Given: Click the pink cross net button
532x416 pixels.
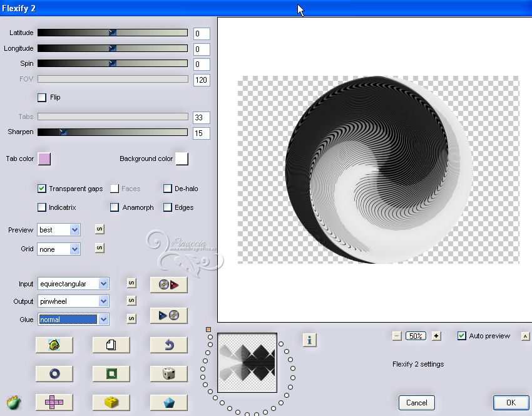Looking at the screenshot, I should click(54, 402).
